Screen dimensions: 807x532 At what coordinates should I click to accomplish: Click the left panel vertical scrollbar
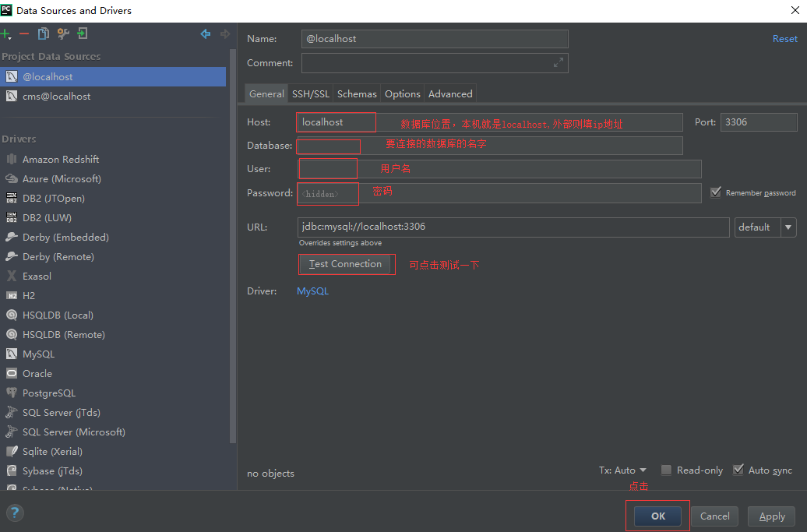click(233, 246)
